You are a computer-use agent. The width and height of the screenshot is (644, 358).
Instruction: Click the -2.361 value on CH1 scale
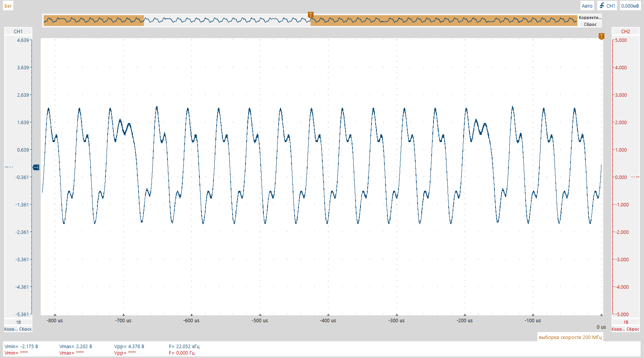(22, 232)
